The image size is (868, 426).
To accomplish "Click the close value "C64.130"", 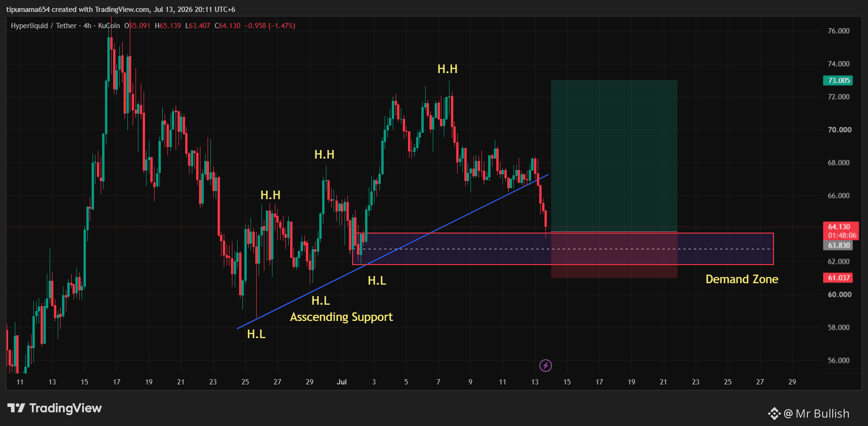I will pyautogui.click(x=228, y=26).
